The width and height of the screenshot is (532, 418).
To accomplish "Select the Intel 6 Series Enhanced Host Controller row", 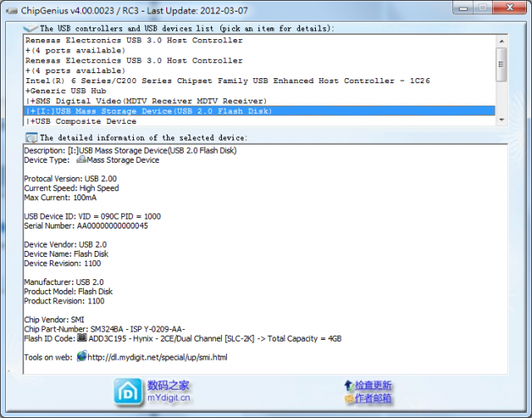I will 259,81.
